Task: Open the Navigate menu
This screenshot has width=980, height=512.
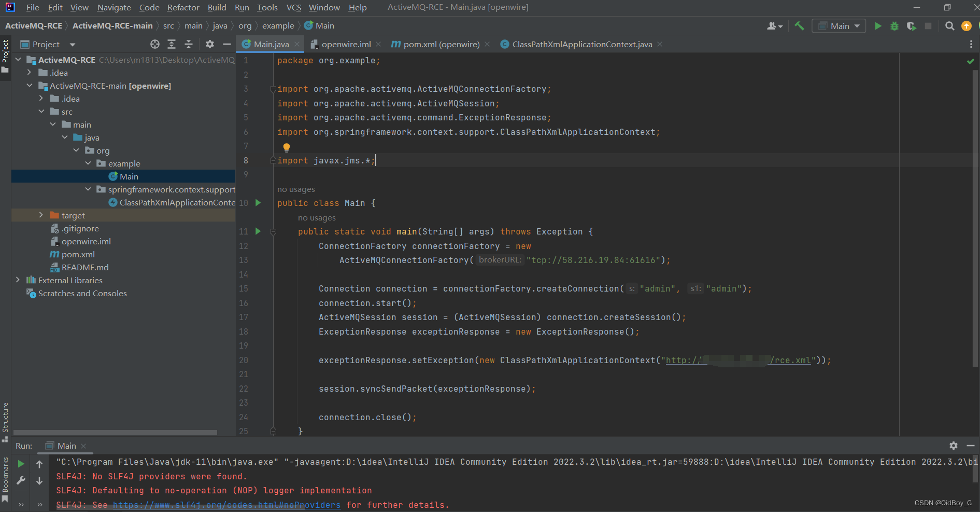Action: (x=114, y=7)
